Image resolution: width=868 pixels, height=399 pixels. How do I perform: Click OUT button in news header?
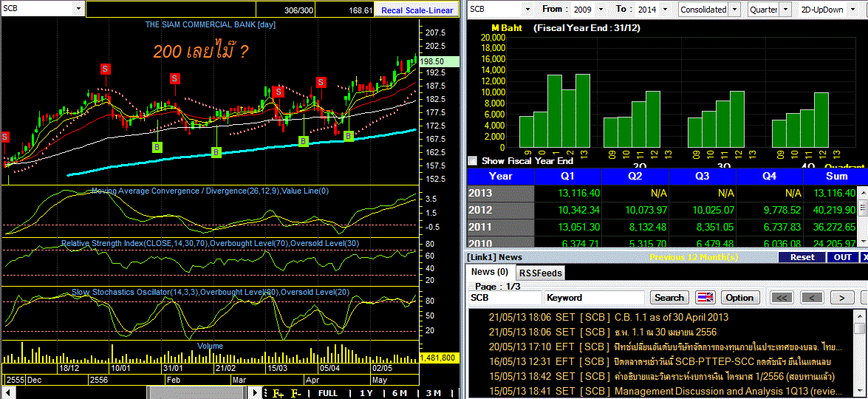tap(843, 257)
